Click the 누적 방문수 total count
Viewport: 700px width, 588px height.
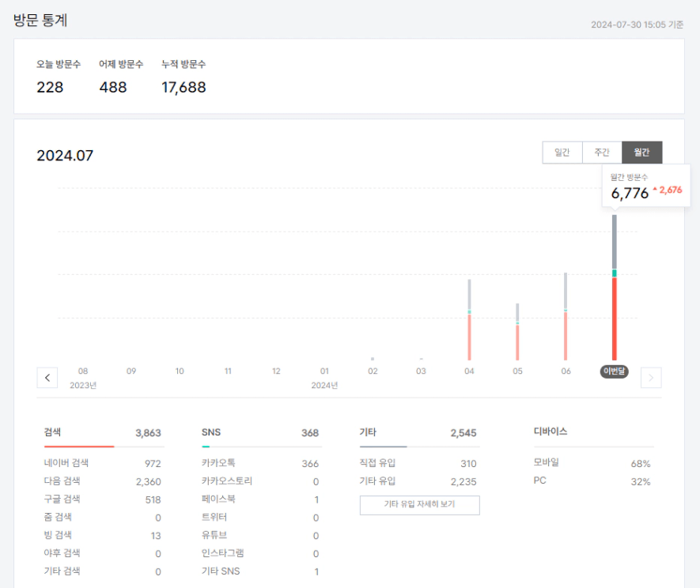pyautogui.click(x=184, y=88)
